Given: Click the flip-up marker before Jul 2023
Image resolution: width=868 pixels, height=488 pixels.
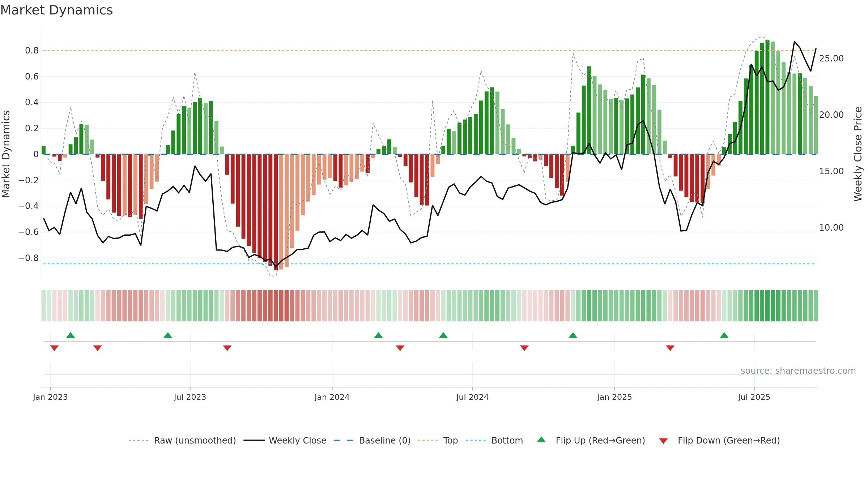Looking at the screenshot, I should (x=168, y=335).
